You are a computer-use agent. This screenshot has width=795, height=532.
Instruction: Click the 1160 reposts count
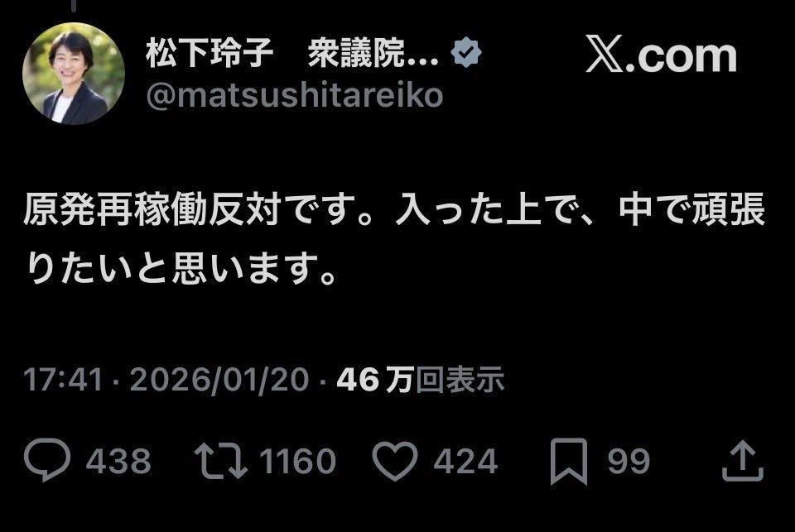click(298, 461)
